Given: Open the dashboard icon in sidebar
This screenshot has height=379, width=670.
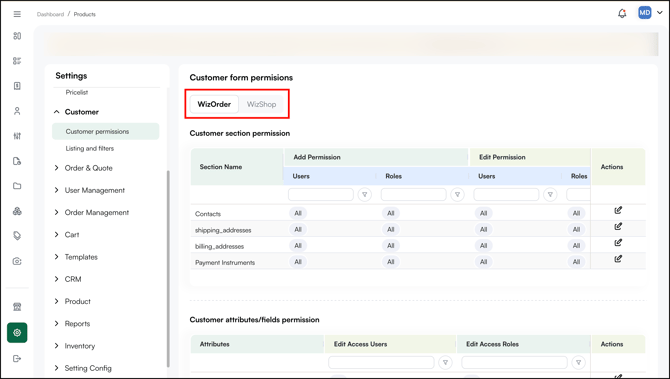Looking at the screenshot, I should 17,36.
